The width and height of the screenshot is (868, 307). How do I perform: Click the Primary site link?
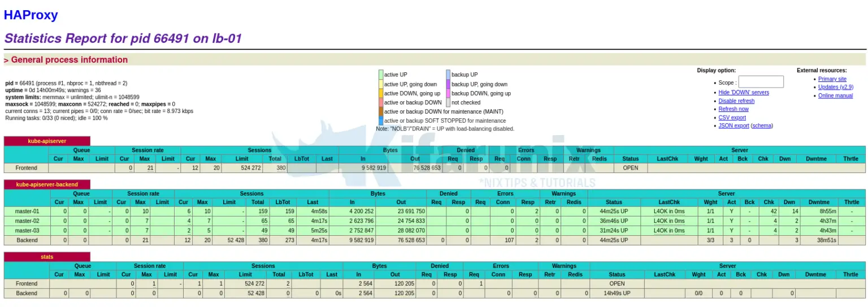[x=832, y=79]
